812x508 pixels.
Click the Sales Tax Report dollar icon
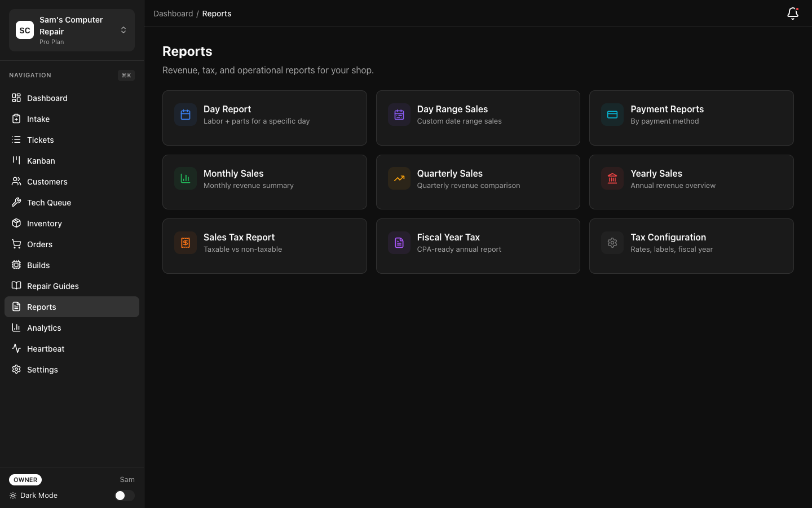click(x=186, y=243)
